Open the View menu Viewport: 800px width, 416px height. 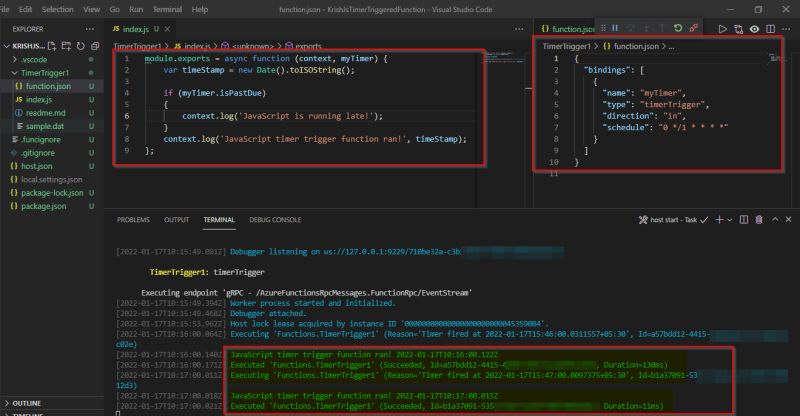[91, 9]
